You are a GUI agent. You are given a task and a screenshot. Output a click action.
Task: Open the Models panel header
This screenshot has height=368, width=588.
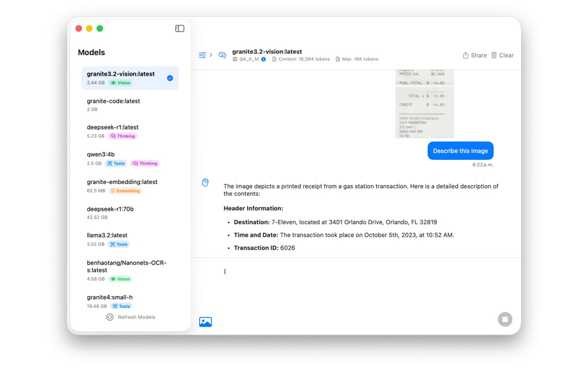click(x=93, y=52)
